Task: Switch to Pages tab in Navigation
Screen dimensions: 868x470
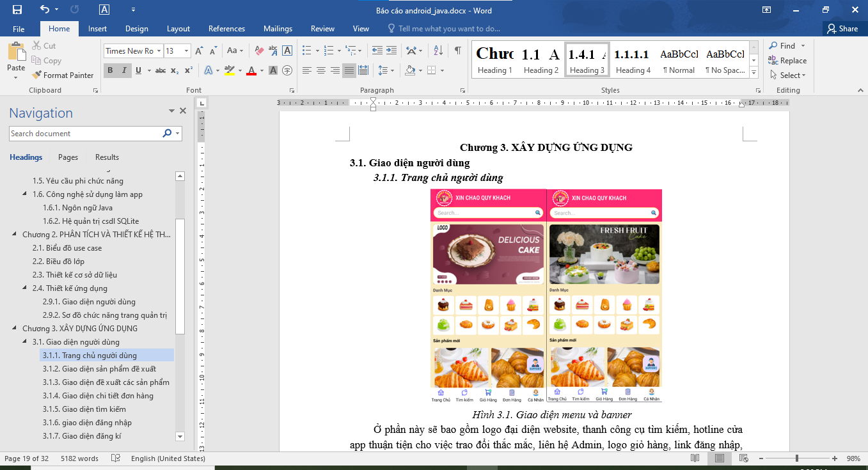Action: point(68,157)
